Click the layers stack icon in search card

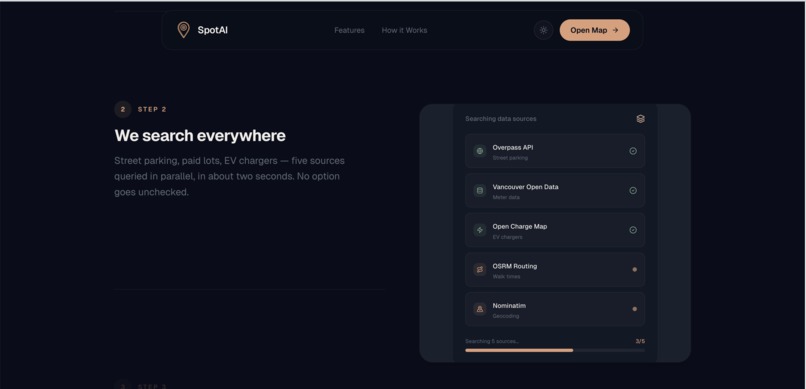pos(640,119)
